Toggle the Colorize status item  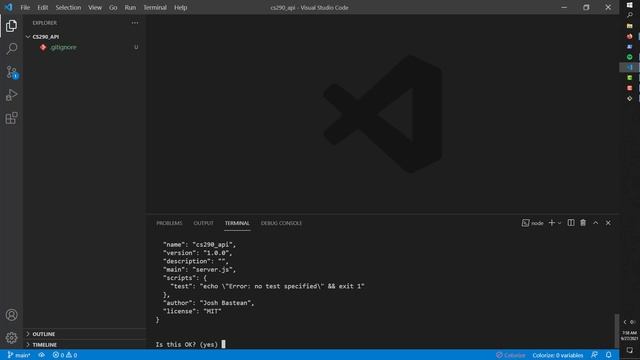(511, 355)
